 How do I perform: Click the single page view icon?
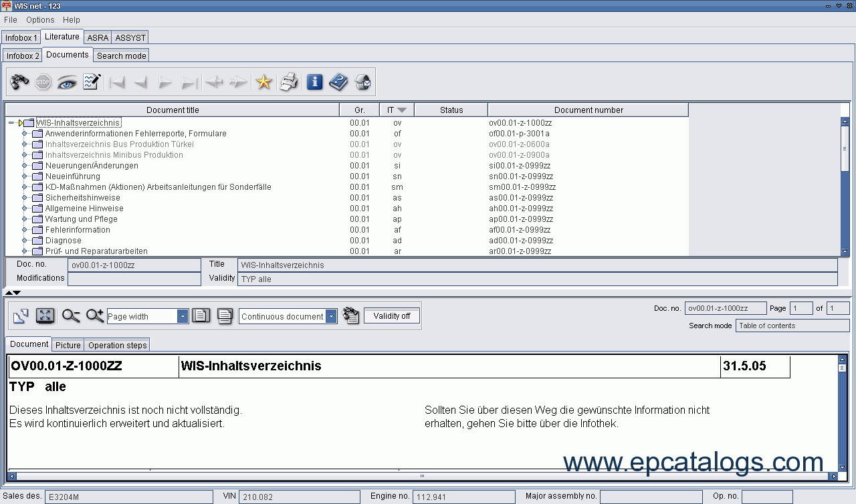pyautogui.click(x=201, y=316)
